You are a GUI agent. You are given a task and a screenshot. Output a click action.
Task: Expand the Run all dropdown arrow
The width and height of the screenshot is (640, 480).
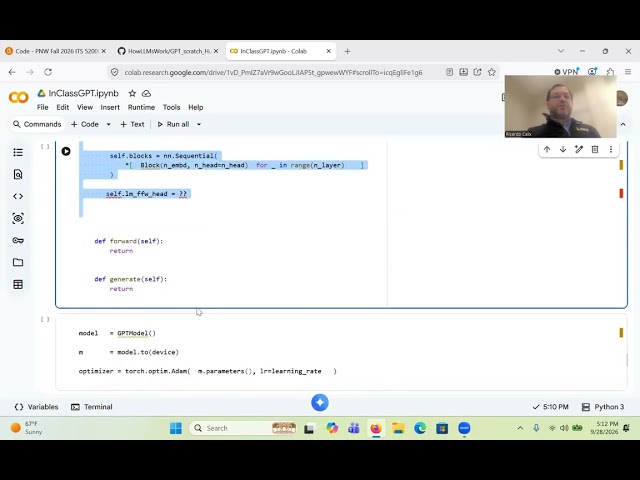coord(199,124)
